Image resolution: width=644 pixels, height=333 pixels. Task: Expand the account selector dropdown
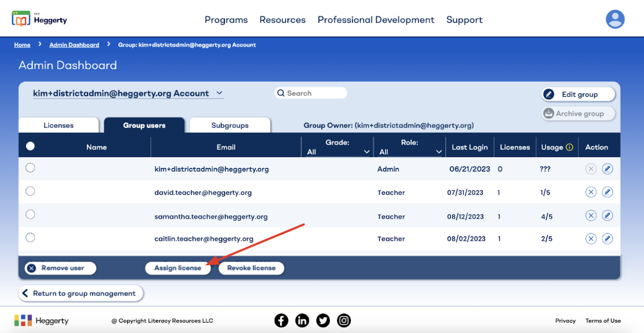219,92
